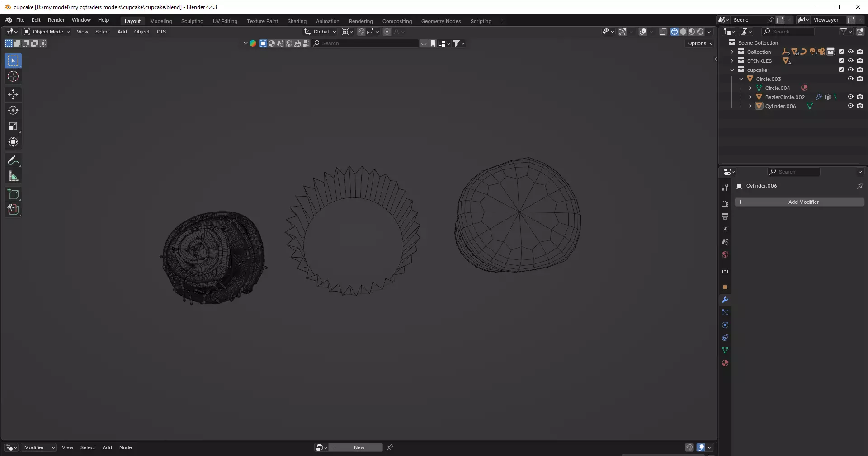
Task: Select the Rotate tool
Action: point(13,110)
